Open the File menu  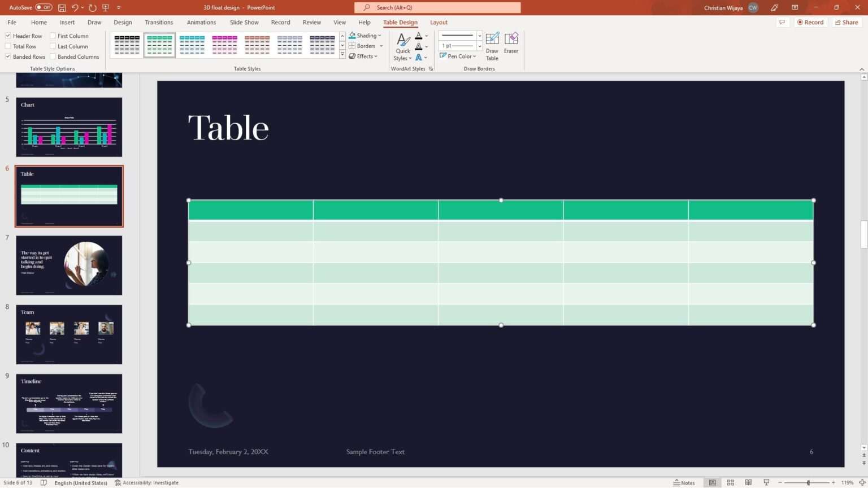pyautogui.click(x=12, y=23)
